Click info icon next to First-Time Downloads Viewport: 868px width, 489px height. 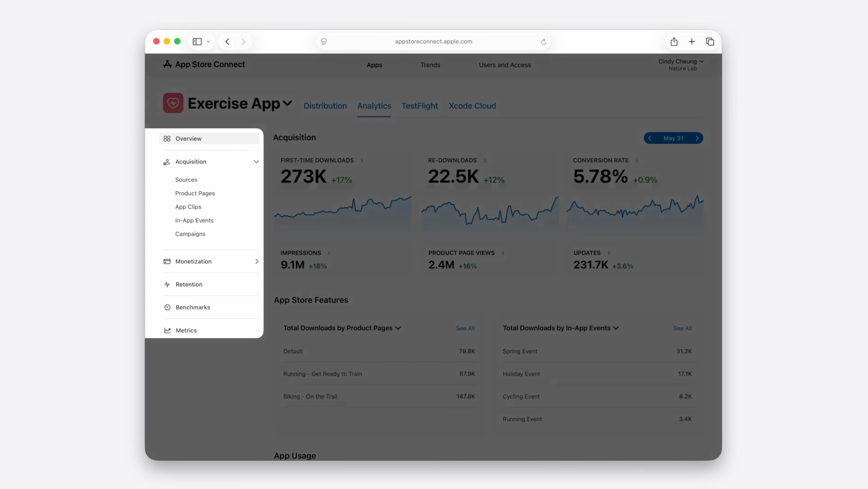pos(362,160)
